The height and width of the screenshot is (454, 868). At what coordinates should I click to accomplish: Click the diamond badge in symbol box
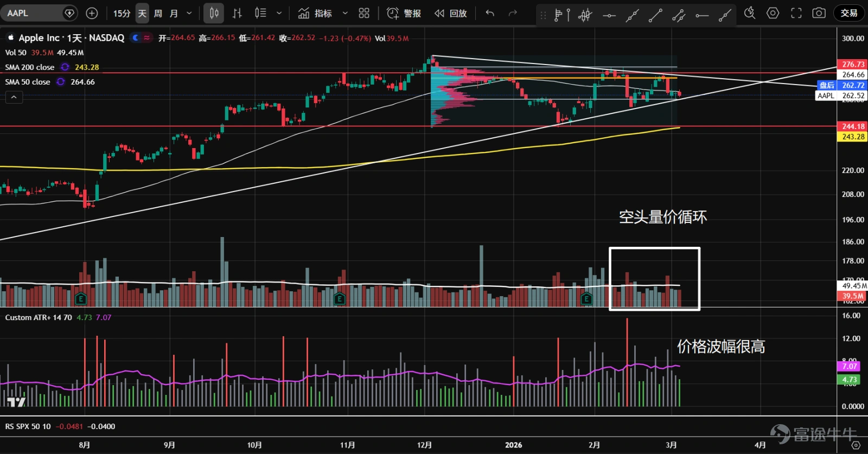point(69,13)
